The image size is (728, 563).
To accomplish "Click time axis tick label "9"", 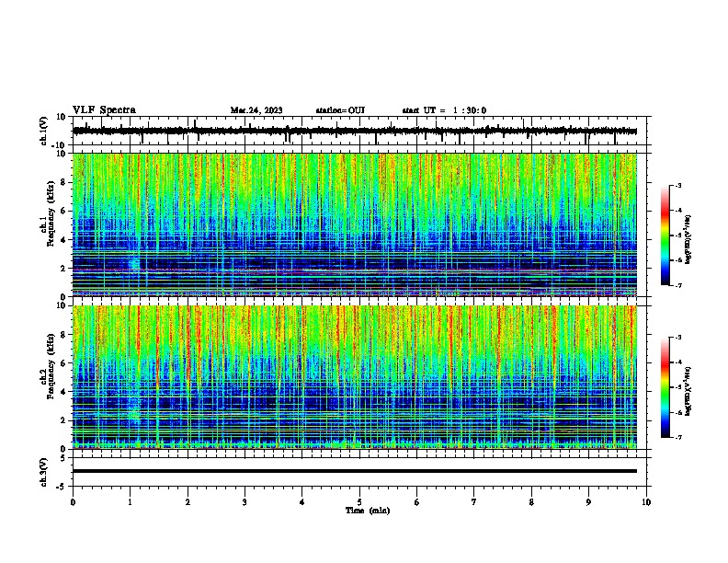I will click(x=588, y=502).
